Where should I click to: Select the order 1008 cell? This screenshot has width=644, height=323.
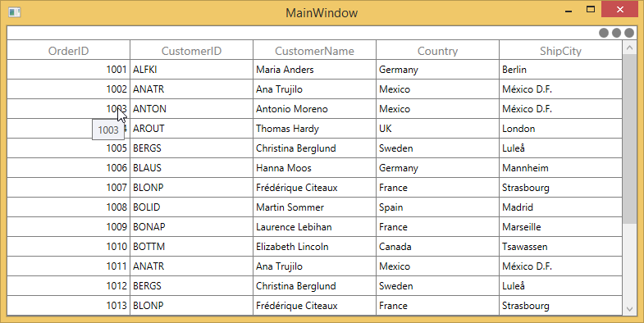click(x=69, y=207)
